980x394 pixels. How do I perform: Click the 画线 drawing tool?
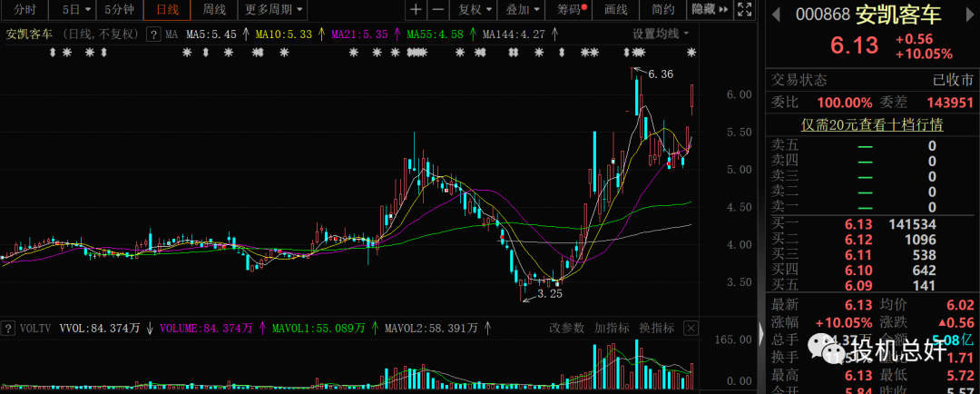click(615, 10)
